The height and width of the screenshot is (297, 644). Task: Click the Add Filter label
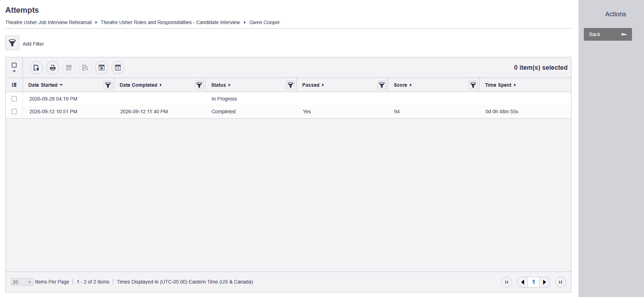coord(33,44)
